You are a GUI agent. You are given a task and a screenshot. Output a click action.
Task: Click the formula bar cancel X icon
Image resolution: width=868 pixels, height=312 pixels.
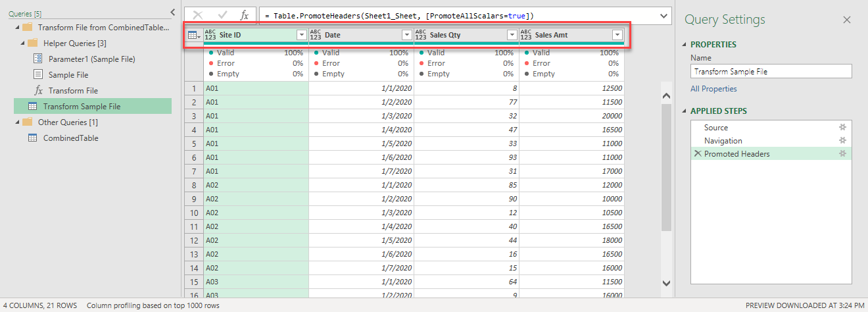pos(198,15)
